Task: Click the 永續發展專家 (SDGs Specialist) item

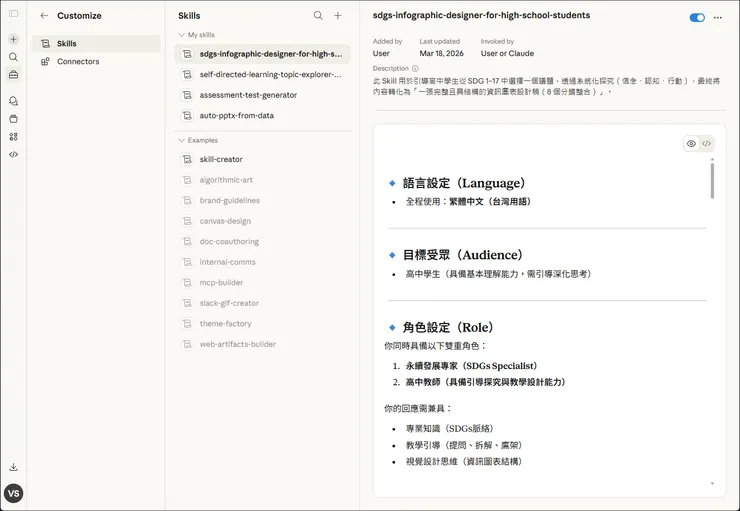Action: tap(471, 366)
